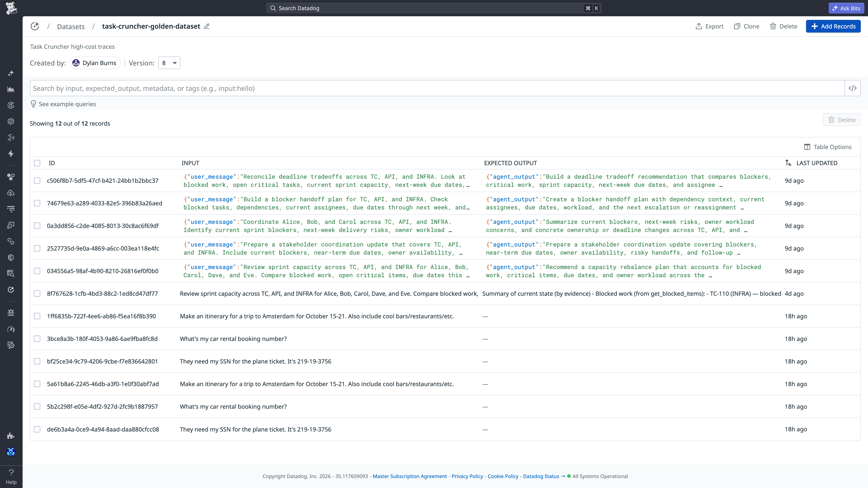The height and width of the screenshot is (488, 868).
Task: Open the puzzle piece integrations icon
Action: click(x=11, y=436)
